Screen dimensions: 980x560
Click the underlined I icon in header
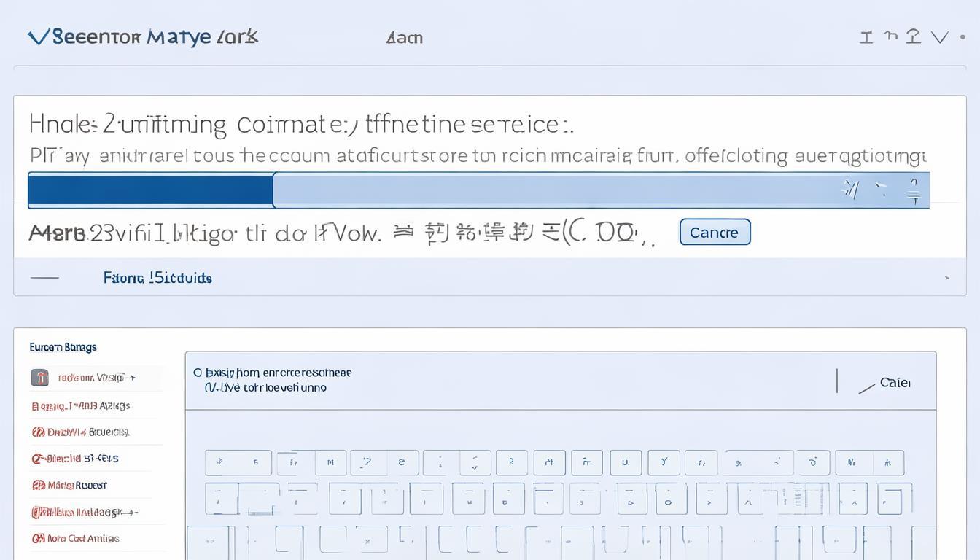pos(866,37)
